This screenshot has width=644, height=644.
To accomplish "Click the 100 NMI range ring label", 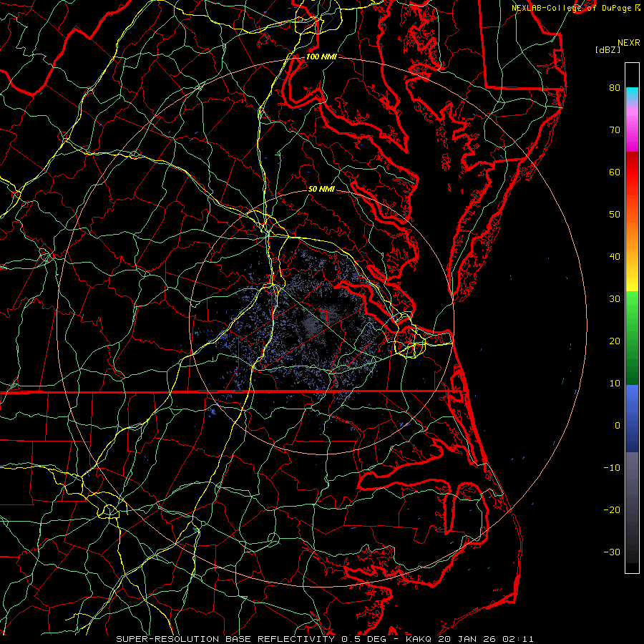I will 321,56.
